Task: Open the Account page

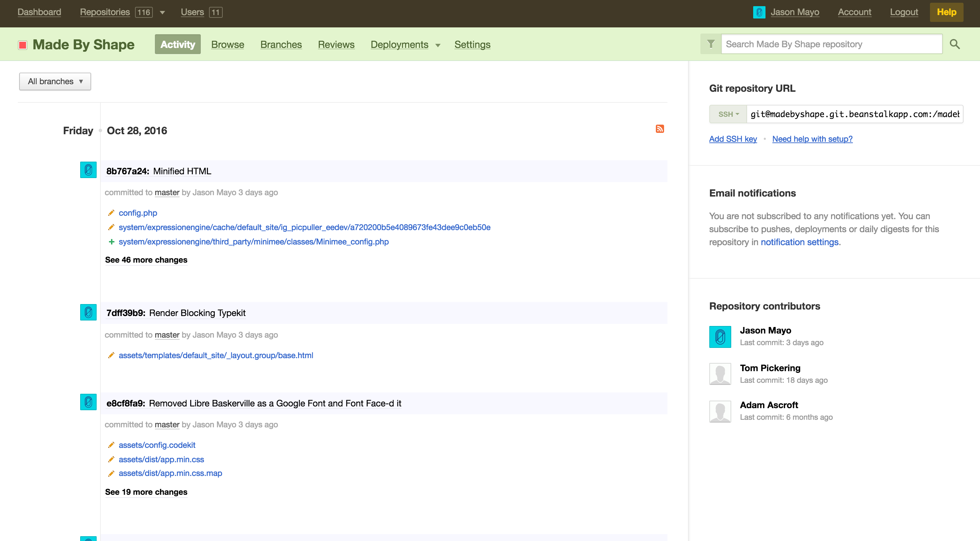Action: pos(855,12)
